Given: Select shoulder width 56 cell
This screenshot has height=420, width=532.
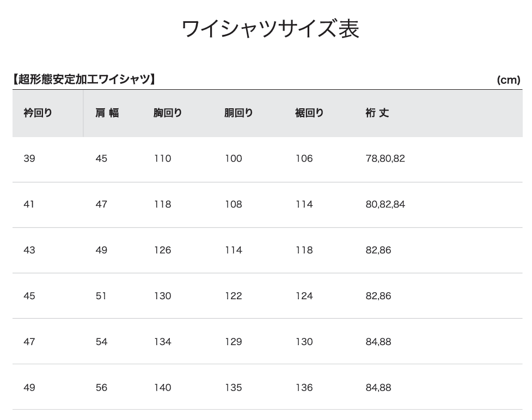Looking at the screenshot, I should pyautogui.click(x=101, y=387).
